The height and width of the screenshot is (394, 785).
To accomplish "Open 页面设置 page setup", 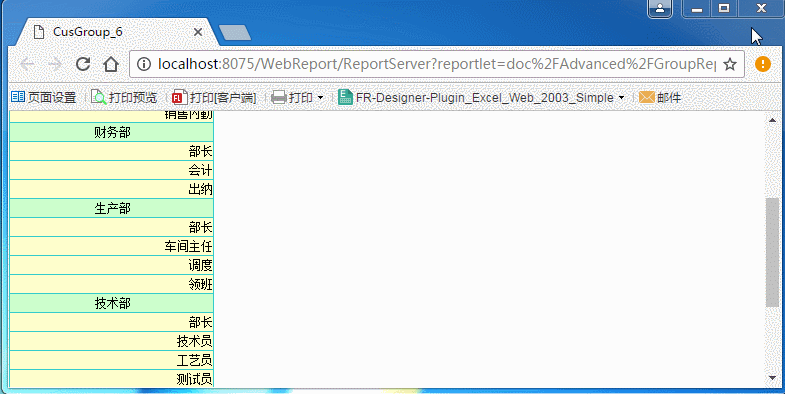I will tap(44, 97).
